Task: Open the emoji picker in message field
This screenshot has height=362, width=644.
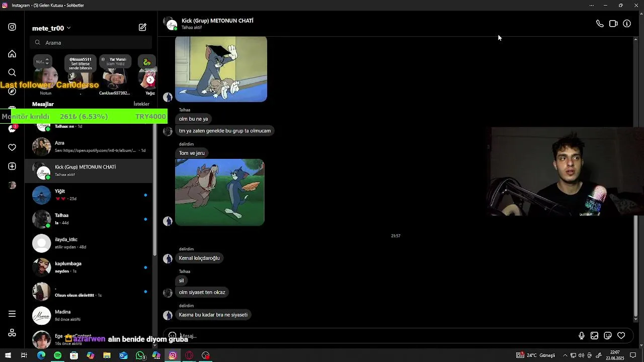Action: (x=172, y=336)
